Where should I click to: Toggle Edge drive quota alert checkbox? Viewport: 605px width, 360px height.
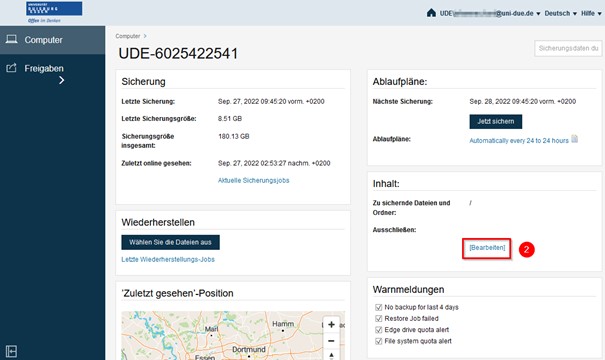[378, 330]
